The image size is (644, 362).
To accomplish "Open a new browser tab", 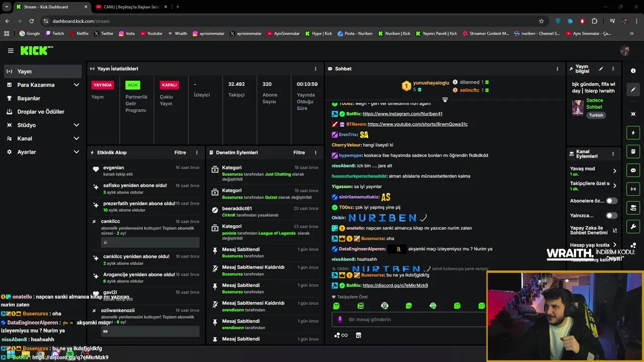I will 178,7.
